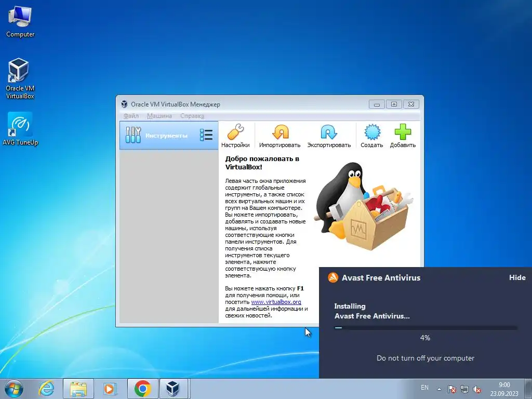This screenshot has height=399, width=532.
Task: Open Windows Media Player from taskbar
Action: (109, 389)
